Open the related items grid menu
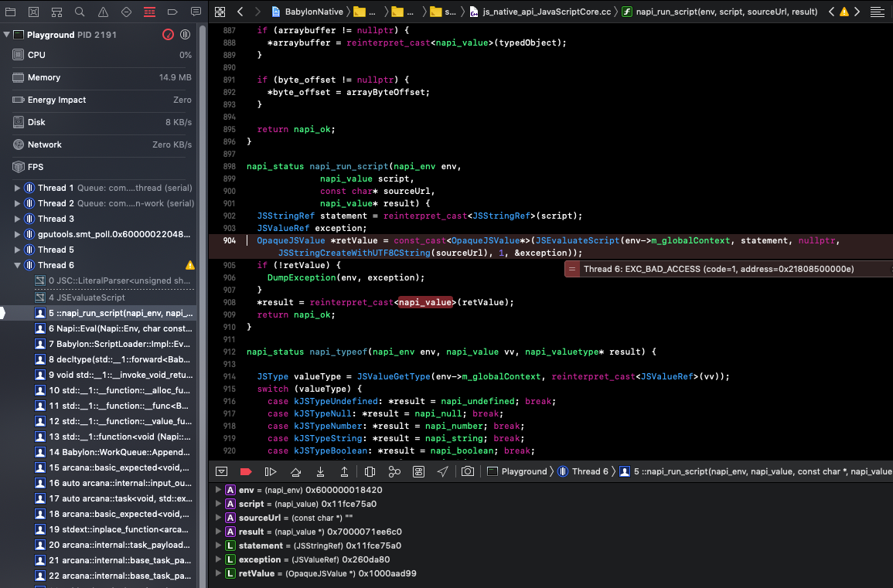The image size is (893, 588). coord(220,12)
